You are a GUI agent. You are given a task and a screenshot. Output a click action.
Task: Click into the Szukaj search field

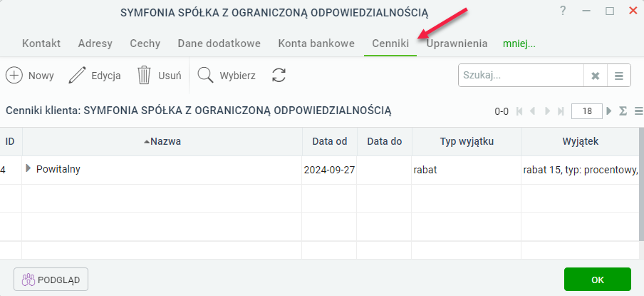(521, 76)
